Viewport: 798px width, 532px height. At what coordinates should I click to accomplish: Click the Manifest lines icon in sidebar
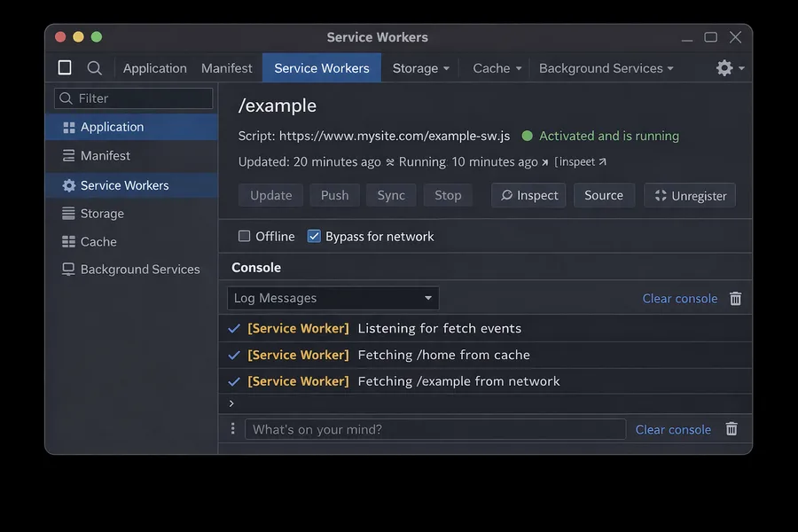tap(68, 156)
